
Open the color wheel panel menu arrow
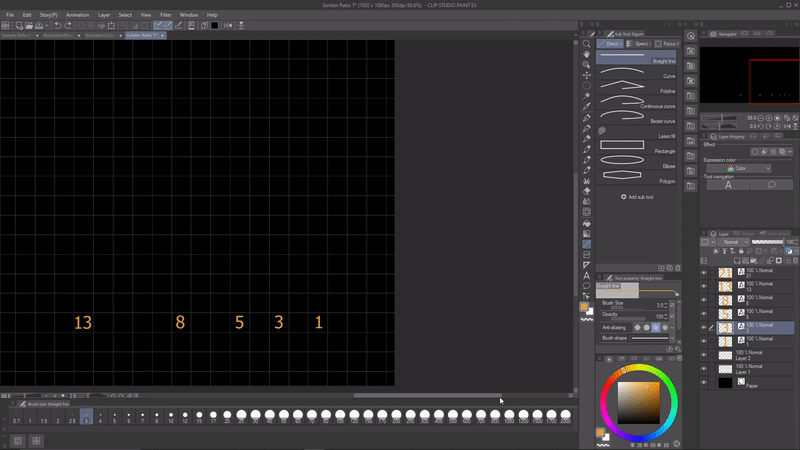(x=679, y=359)
